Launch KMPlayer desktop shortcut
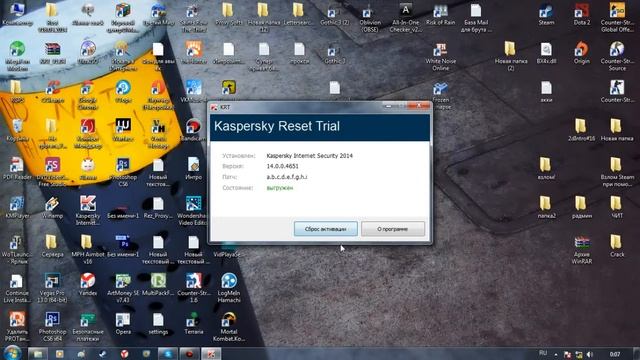The height and width of the screenshot is (360, 640). pos(17,207)
